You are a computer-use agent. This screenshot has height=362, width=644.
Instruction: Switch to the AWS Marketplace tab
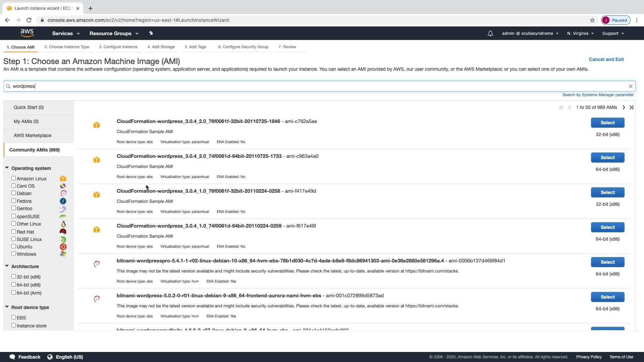(x=33, y=135)
